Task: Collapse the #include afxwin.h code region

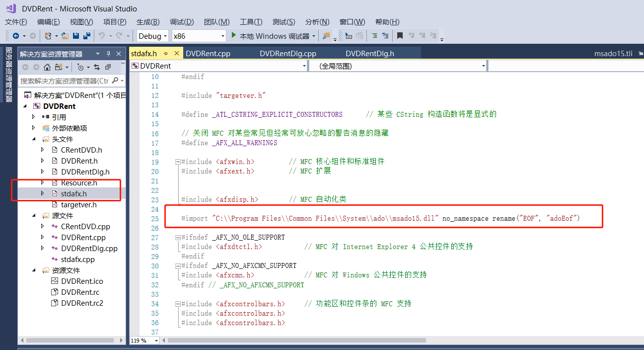Action: coord(178,162)
